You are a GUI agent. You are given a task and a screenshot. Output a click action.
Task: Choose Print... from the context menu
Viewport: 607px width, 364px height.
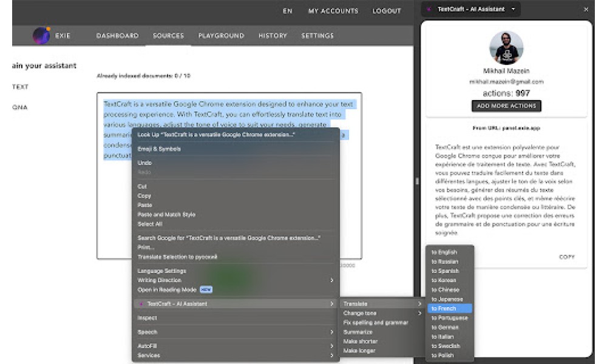tap(236, 247)
